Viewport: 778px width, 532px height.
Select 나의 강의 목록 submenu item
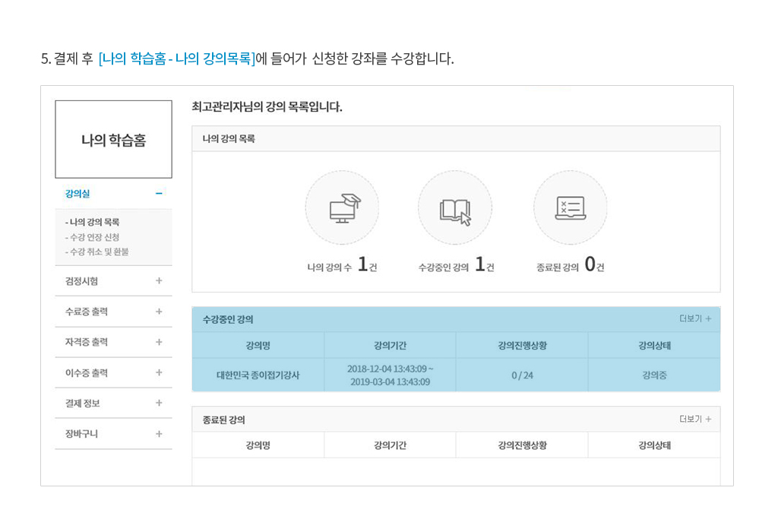click(93, 223)
